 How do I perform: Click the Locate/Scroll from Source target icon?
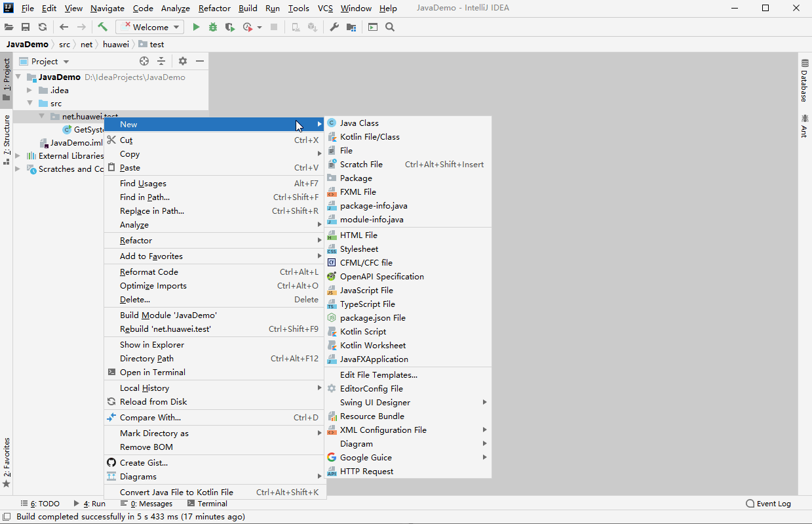144,61
